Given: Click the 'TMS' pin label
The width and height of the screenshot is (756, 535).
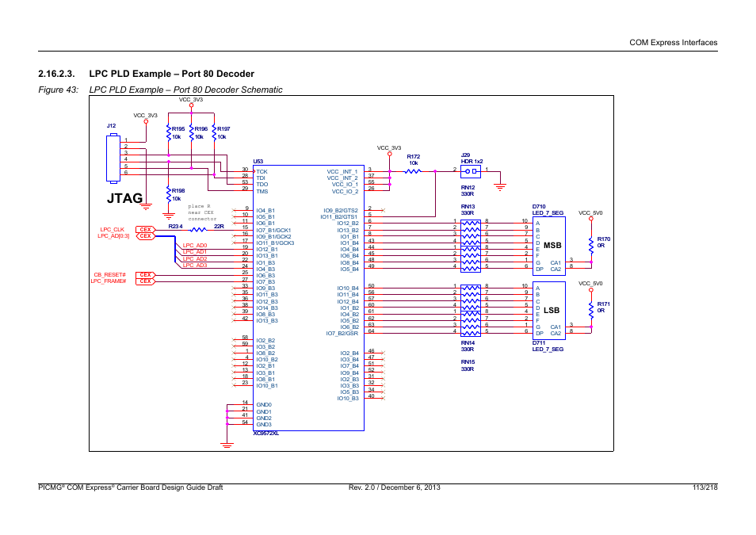Looking at the screenshot, I should point(262,192).
